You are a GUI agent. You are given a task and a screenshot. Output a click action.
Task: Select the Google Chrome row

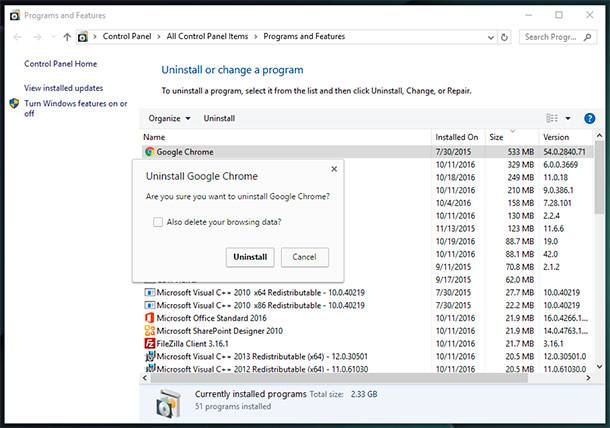tap(368, 152)
